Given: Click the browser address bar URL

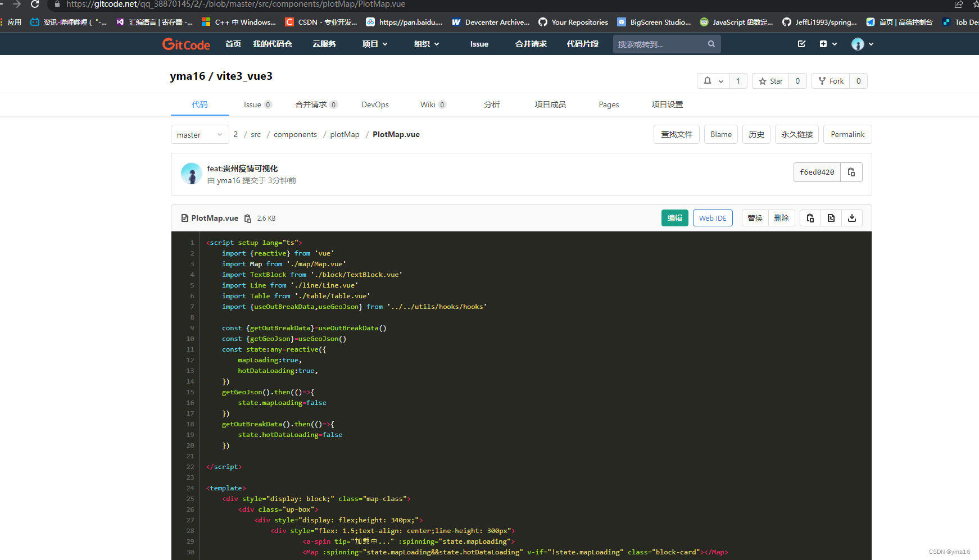Looking at the screenshot, I should (236, 4).
